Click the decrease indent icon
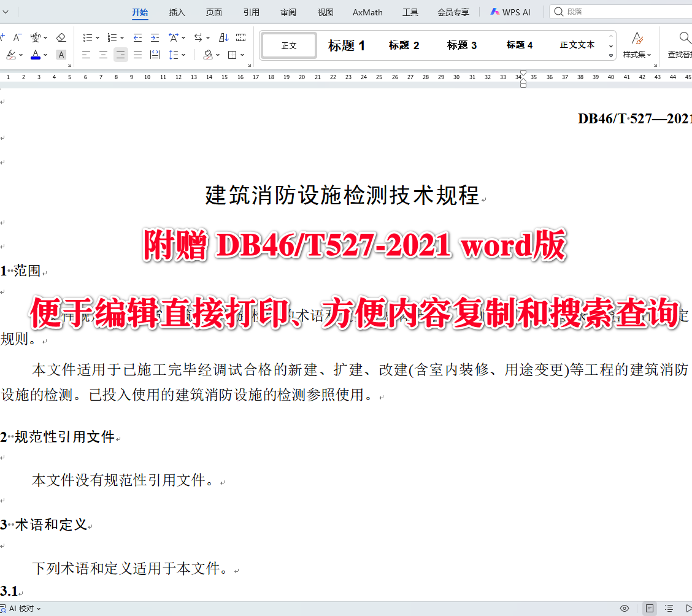692x616 pixels. click(x=136, y=37)
